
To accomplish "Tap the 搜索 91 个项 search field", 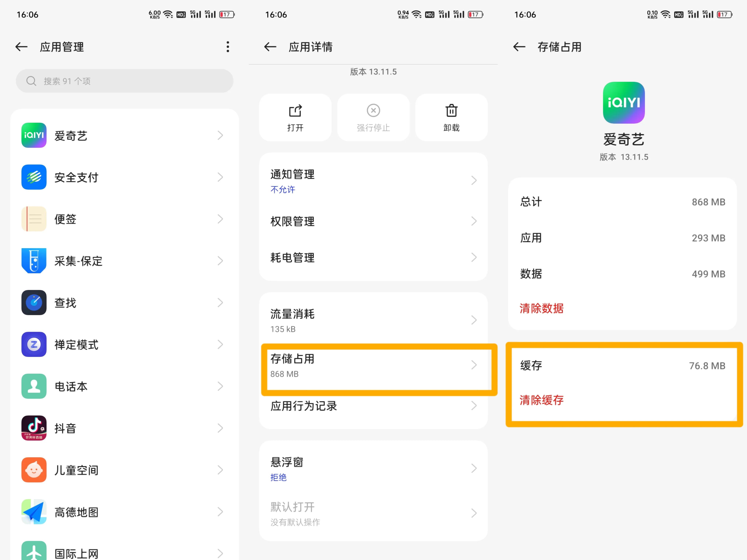I will tap(125, 81).
